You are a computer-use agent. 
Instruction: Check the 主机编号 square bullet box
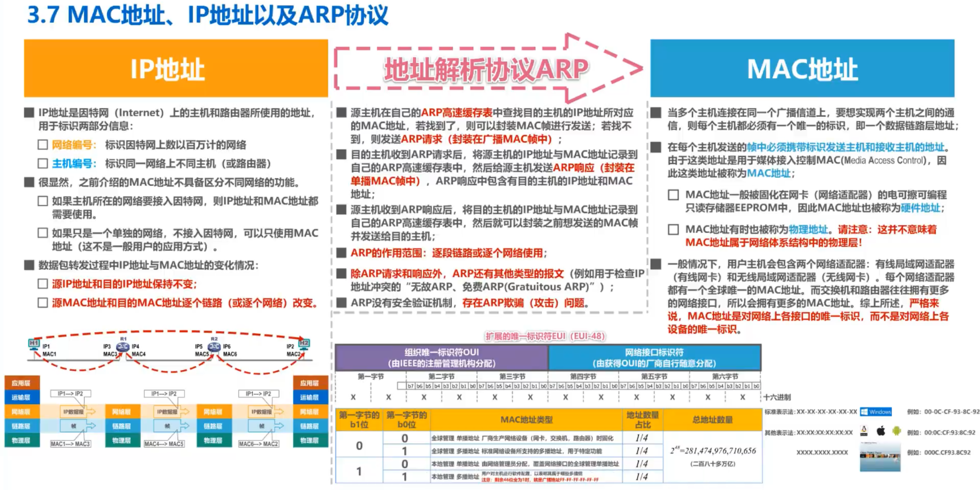[43, 164]
